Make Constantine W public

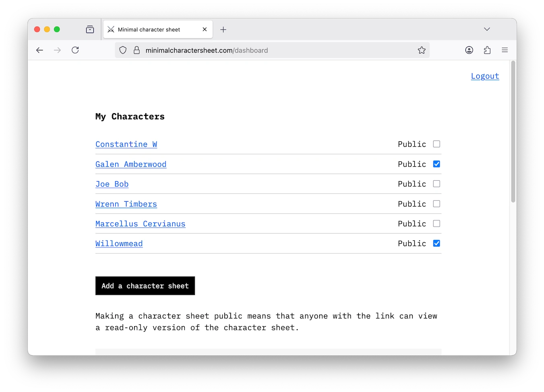click(x=436, y=144)
